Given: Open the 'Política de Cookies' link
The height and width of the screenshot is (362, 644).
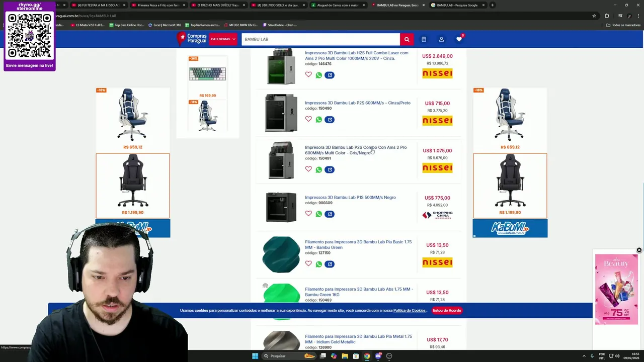Looking at the screenshot, I should click(410, 310).
